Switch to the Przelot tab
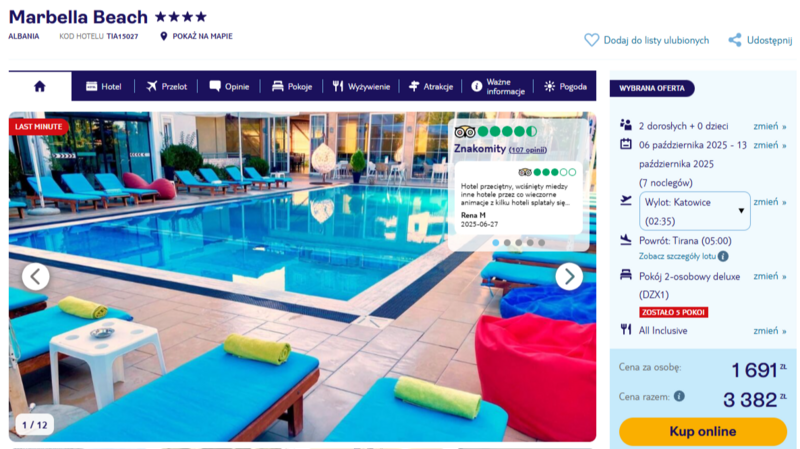This screenshot has height=449, width=800. point(166,87)
